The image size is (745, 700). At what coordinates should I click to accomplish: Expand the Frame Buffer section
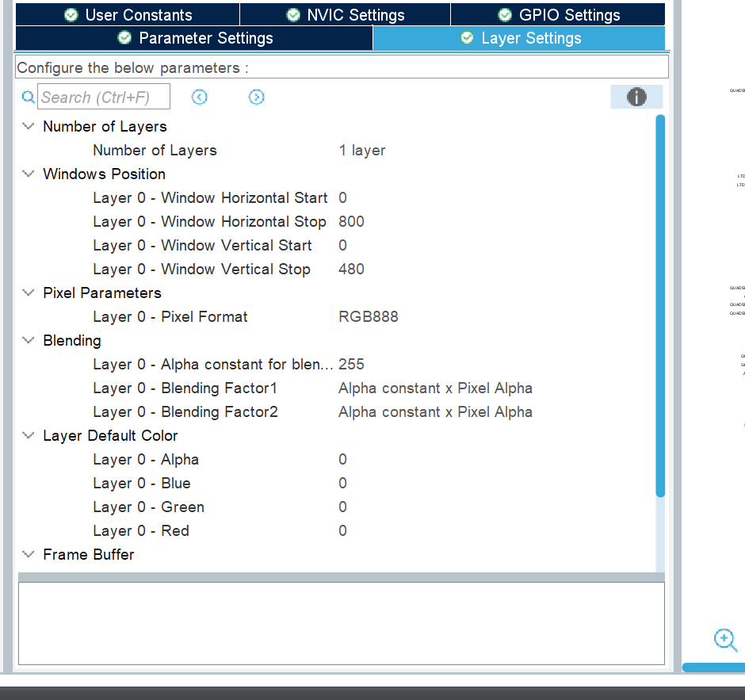28,554
